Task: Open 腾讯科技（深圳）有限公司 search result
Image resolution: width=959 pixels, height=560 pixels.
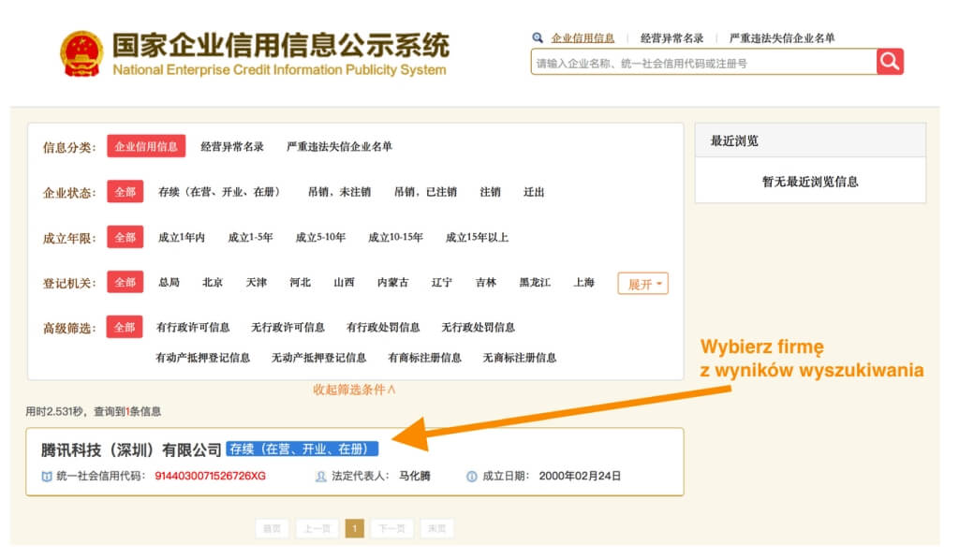Action: click(x=131, y=449)
